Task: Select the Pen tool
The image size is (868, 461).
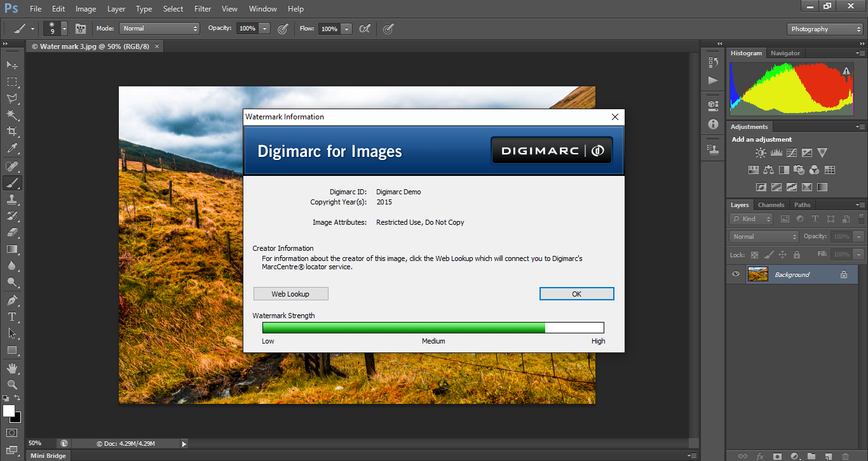Action: pyautogui.click(x=12, y=300)
